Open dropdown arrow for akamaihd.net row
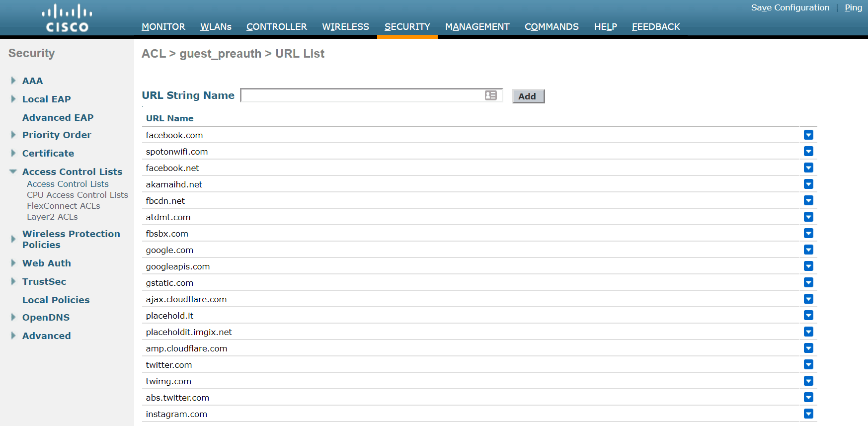Image resolution: width=868 pixels, height=426 pixels. pos(808,184)
